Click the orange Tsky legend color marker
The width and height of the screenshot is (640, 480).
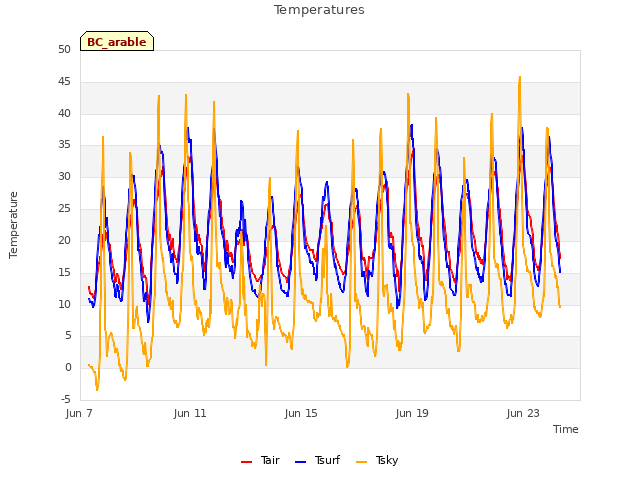(x=362, y=462)
